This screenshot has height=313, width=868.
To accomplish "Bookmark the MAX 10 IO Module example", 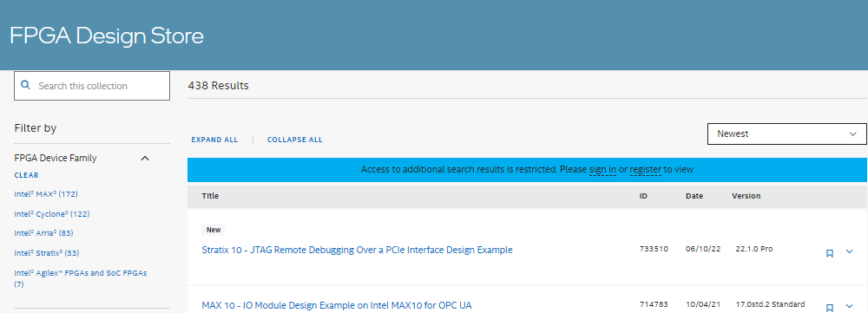I will [829, 308].
